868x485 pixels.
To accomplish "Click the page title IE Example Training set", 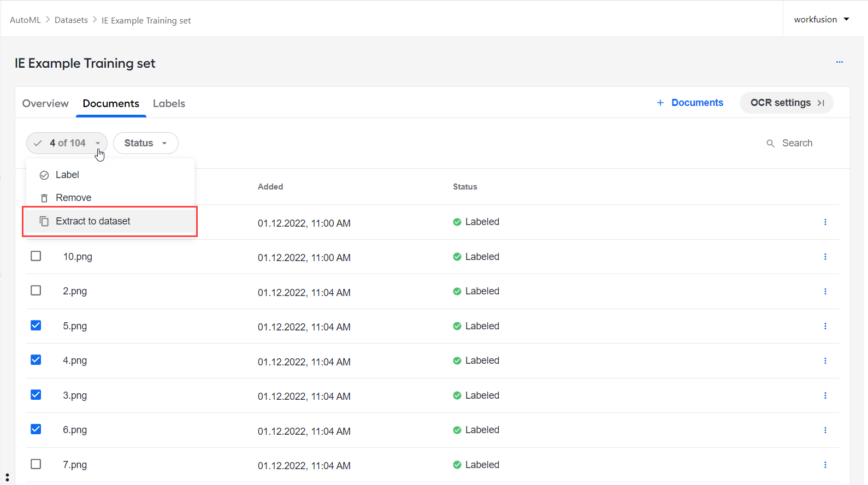I will point(85,63).
